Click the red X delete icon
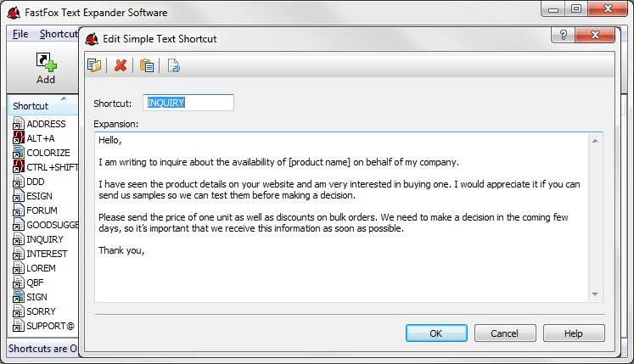634x364 pixels. pos(121,65)
